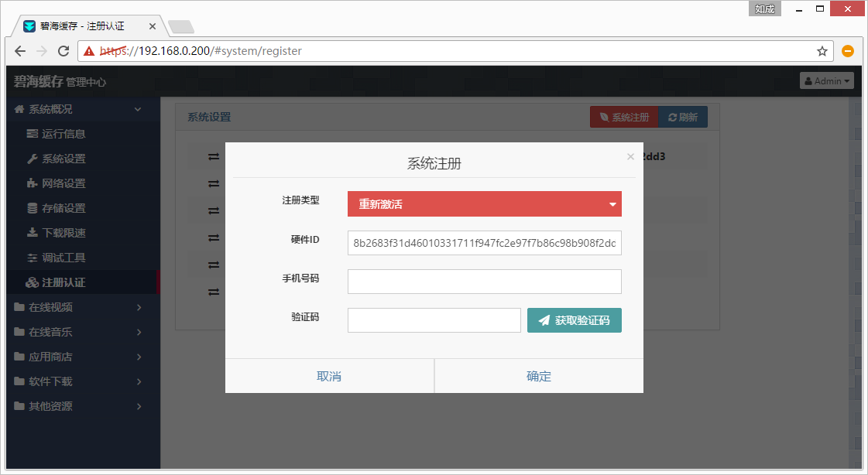
Task: Go to 网络设置 in the sidebar
Action: point(63,183)
